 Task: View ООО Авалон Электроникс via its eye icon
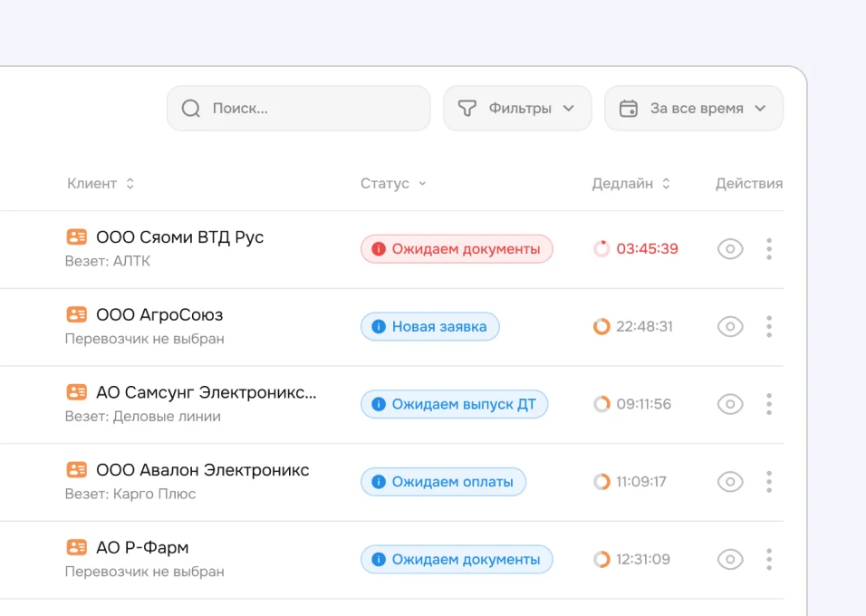(x=730, y=482)
